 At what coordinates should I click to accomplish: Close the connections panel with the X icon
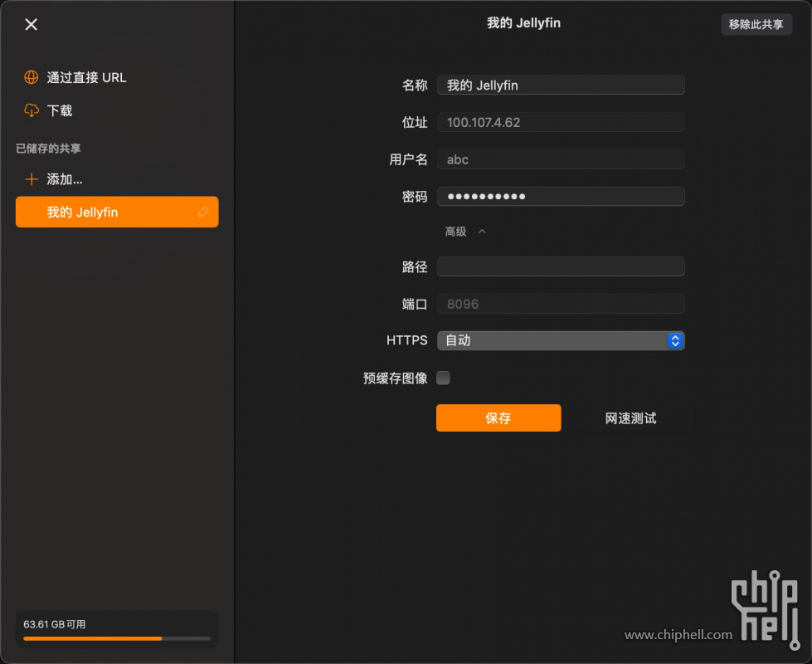click(x=31, y=24)
